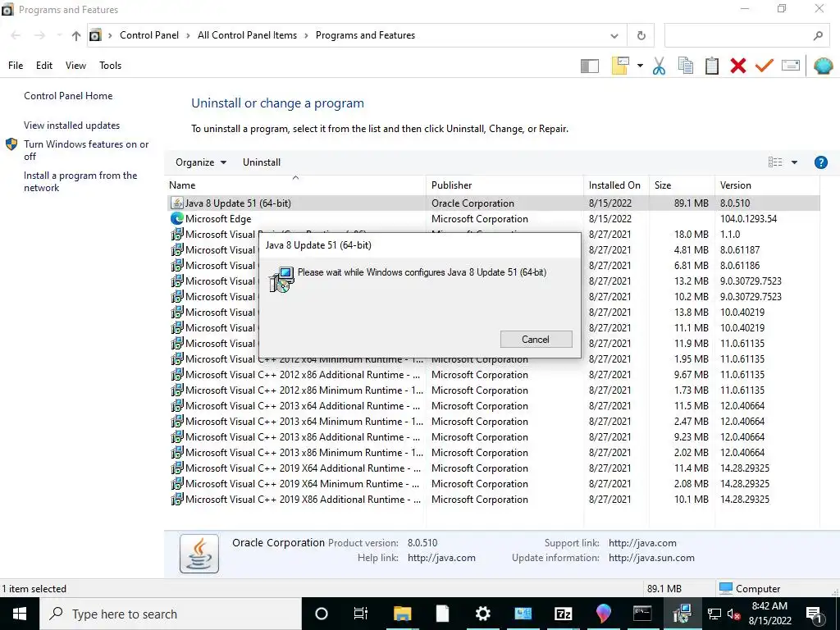Open the yellow folder options icon
The width and height of the screenshot is (840, 630).
tap(620, 66)
